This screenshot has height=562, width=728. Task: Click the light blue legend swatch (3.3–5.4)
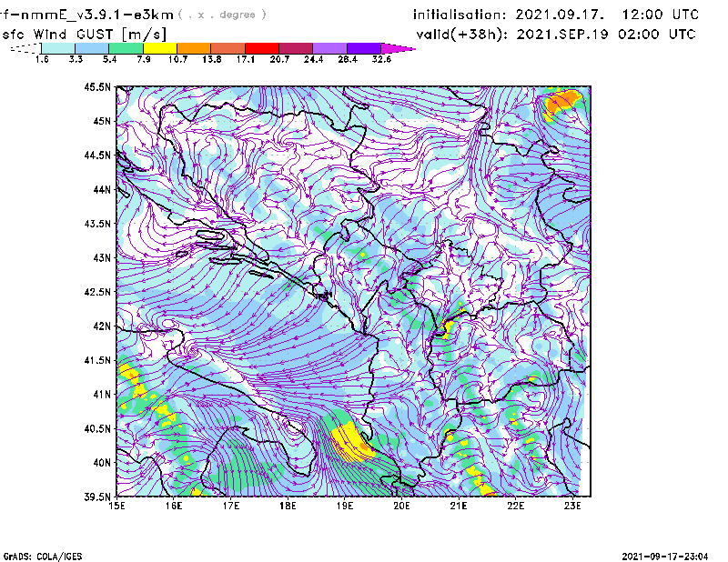click(x=92, y=48)
